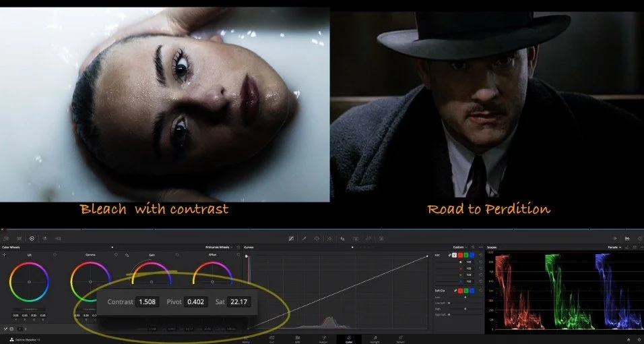
Task: Reset the Offset wheel
Action: pyautogui.click(x=238, y=255)
